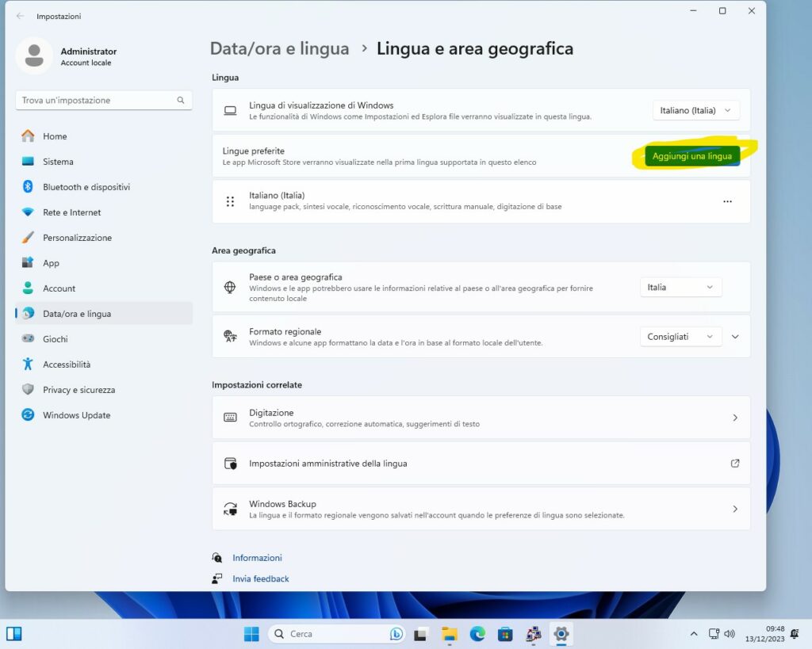The image size is (812, 649).
Task: Open the Lingua di visualizzazione dropdown
Action: pos(695,110)
